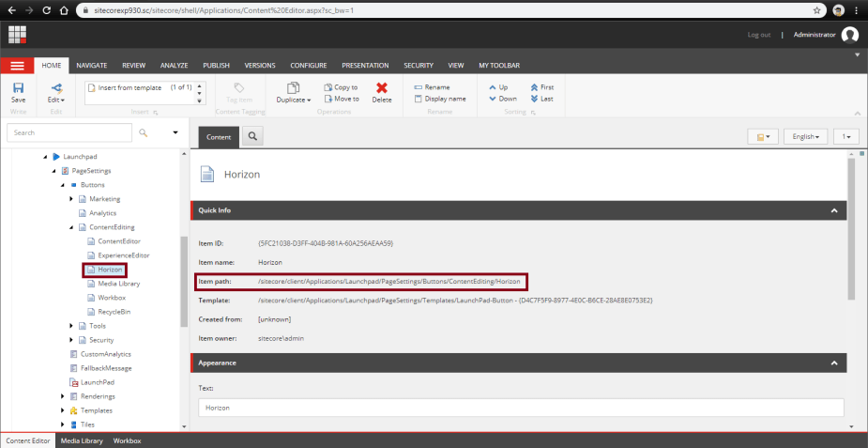
Task: Move item First in sorting
Action: tap(542, 87)
